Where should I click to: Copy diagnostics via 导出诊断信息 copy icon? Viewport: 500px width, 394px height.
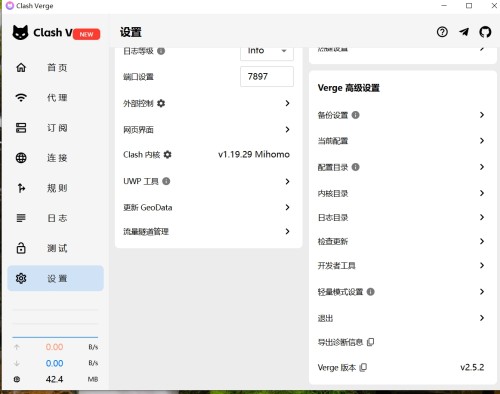[x=370, y=342]
